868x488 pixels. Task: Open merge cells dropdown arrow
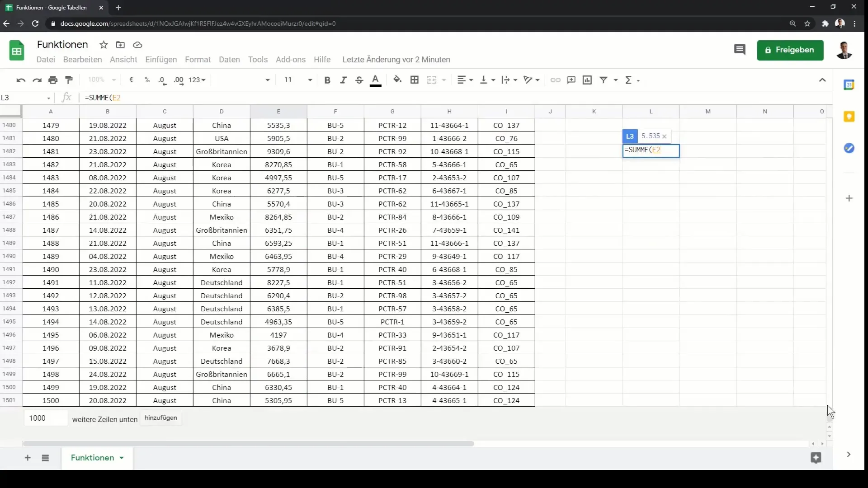pos(444,80)
